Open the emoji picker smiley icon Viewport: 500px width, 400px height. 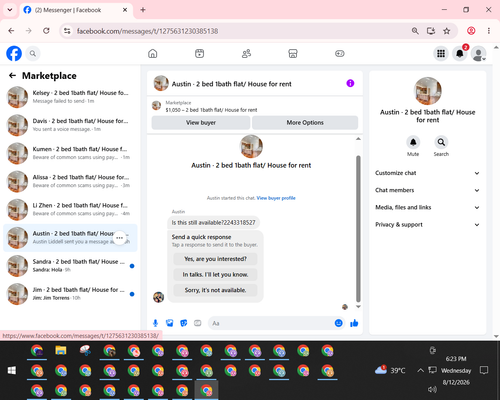click(338, 323)
